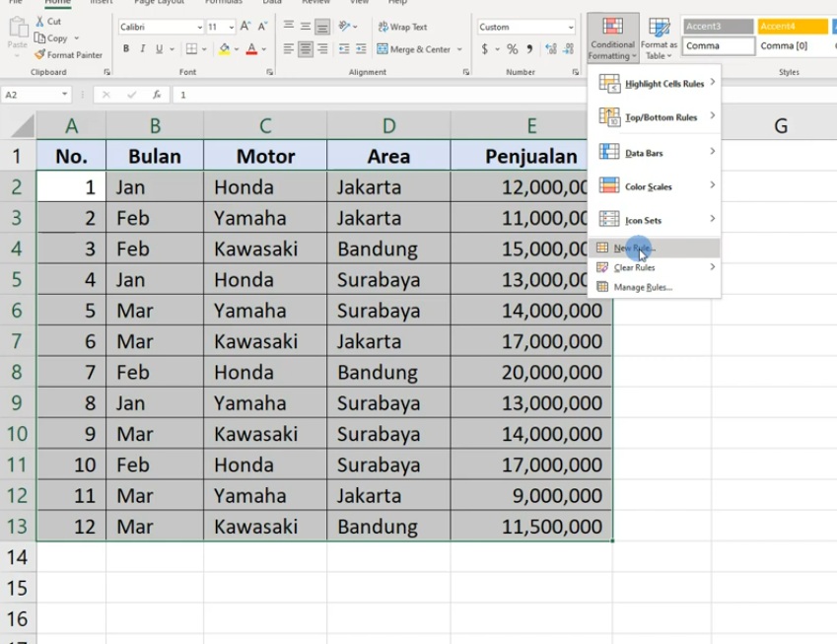Select Bottom Align icon

point(321,27)
